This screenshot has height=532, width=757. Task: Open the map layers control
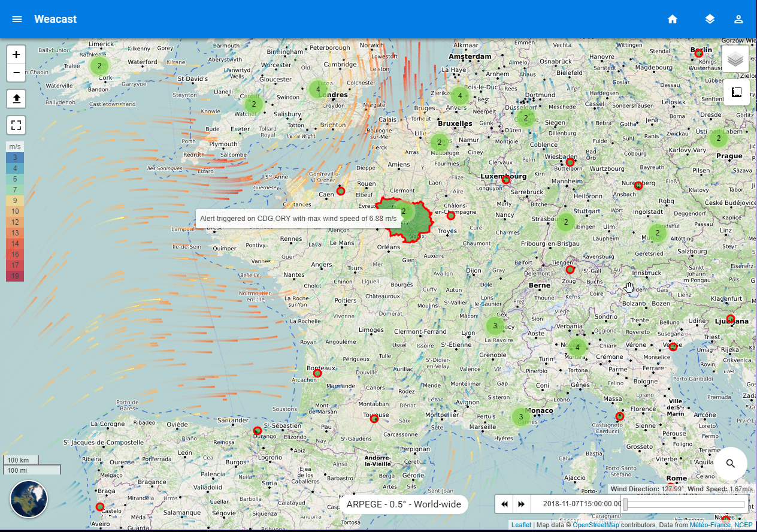(736, 59)
